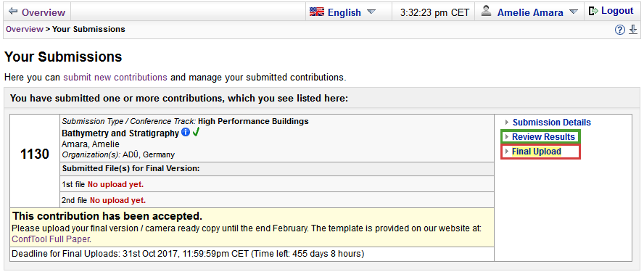Click the current time display

pyautogui.click(x=434, y=12)
